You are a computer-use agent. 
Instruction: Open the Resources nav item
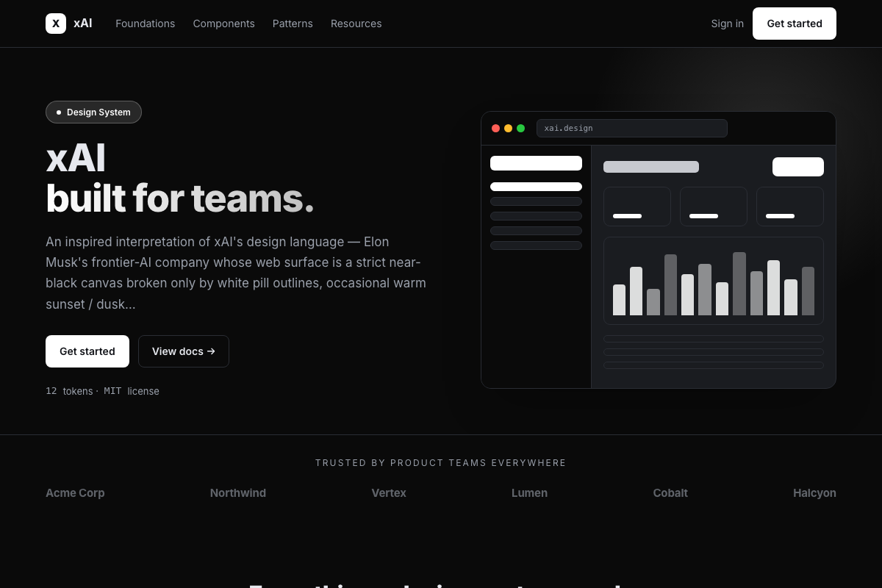pyautogui.click(x=356, y=24)
